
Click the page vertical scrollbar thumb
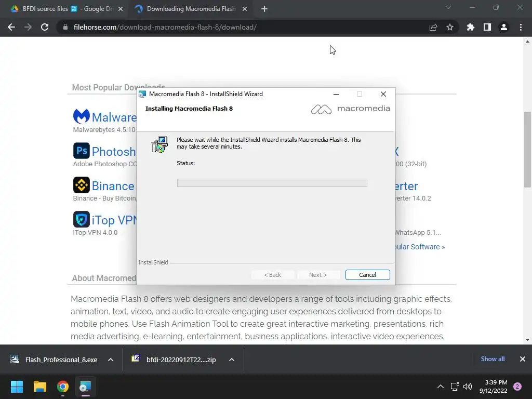527,149
